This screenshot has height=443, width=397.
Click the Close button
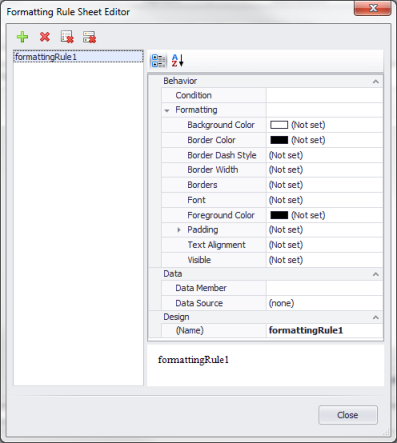click(348, 415)
